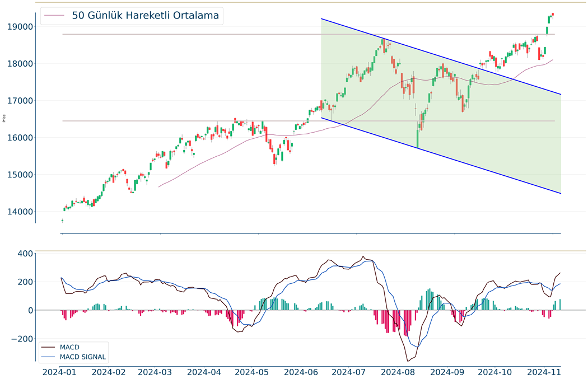Click the MACD legend entry
This screenshot has width=588, height=379.
coord(69,347)
